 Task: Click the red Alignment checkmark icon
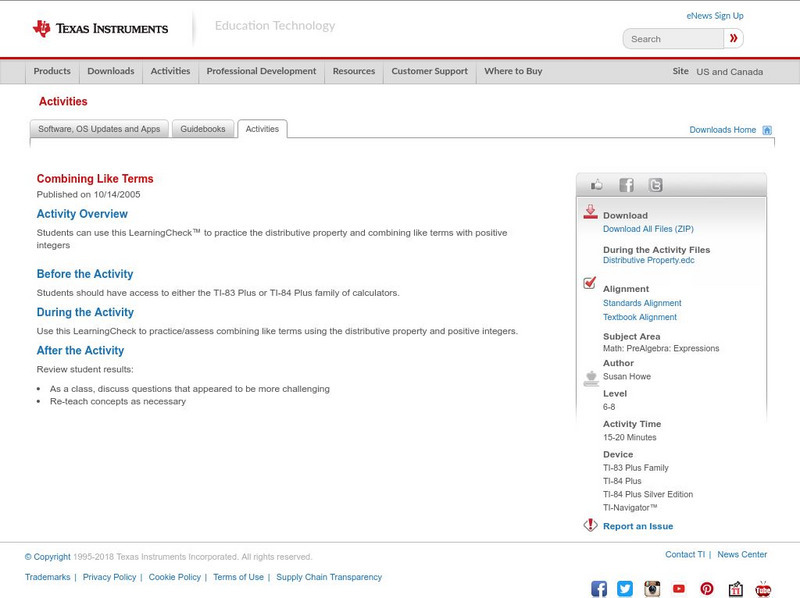click(589, 285)
